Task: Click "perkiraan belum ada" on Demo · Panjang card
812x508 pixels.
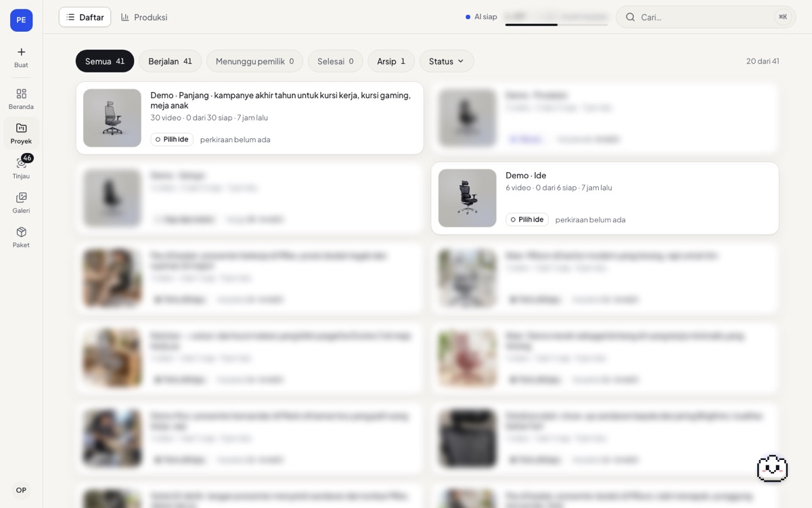Action: pos(235,140)
